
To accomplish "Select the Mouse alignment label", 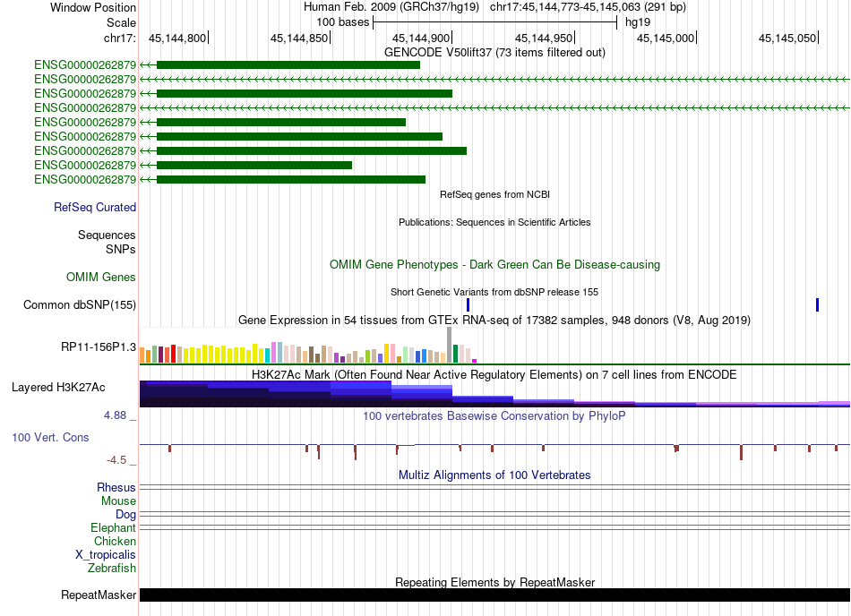I will (x=118, y=501).
